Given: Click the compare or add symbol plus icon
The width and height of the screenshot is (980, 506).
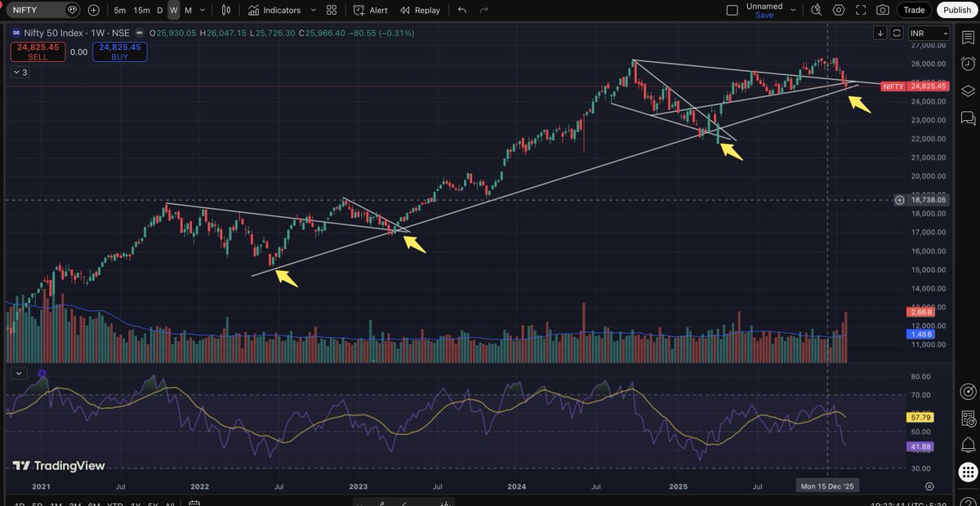Looking at the screenshot, I should click(94, 10).
